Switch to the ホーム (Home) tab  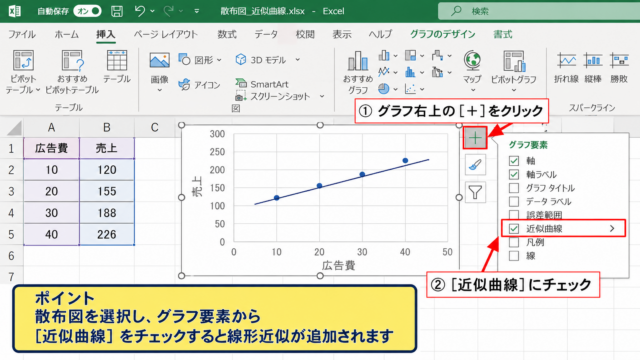[67, 34]
